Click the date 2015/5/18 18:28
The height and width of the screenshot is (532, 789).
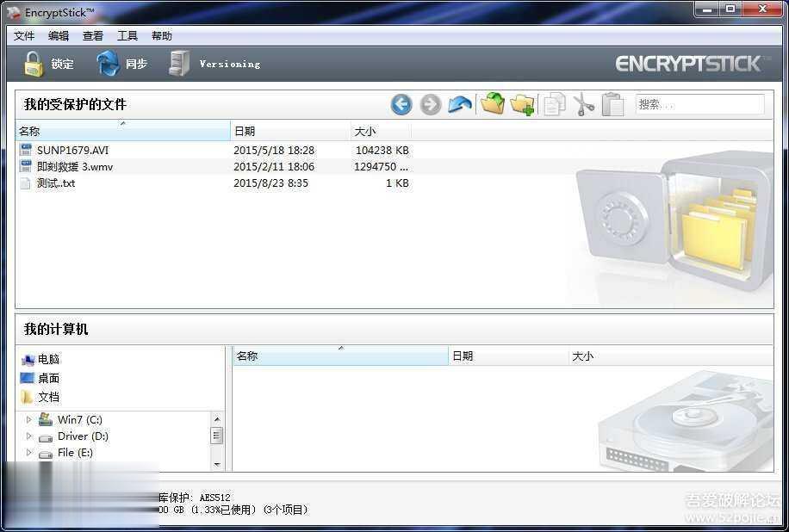[x=274, y=151]
